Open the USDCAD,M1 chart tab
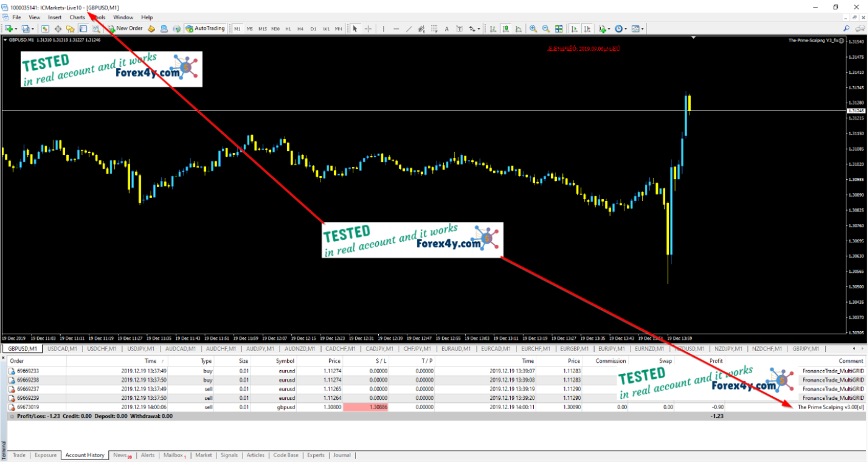The width and height of the screenshot is (868, 465). coord(62,348)
